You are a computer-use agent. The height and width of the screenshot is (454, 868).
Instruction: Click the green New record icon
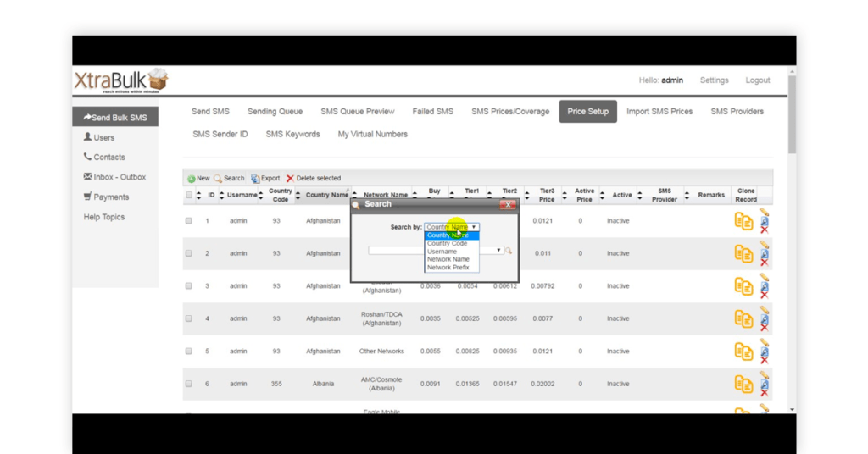[x=192, y=179]
